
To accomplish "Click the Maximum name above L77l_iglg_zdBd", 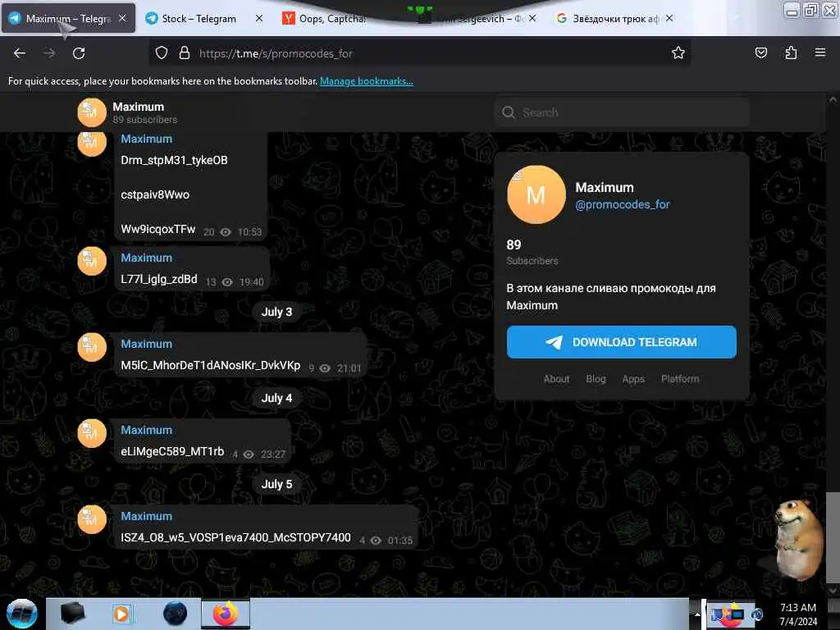I will [146, 258].
